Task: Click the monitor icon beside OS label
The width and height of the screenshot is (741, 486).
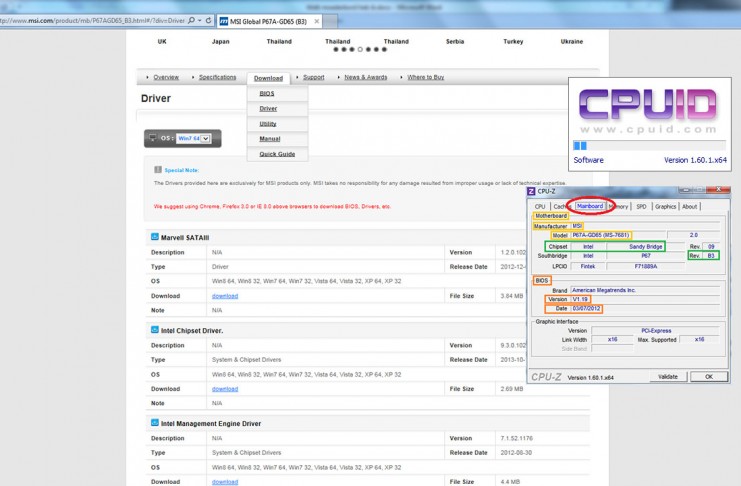Action: click(x=153, y=138)
